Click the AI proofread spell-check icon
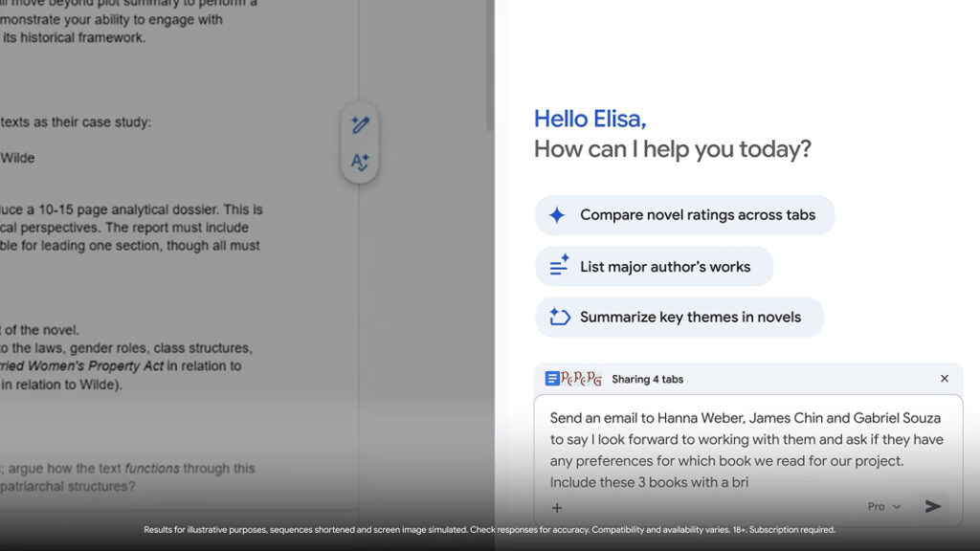This screenshot has width=980, height=551. coord(360,163)
